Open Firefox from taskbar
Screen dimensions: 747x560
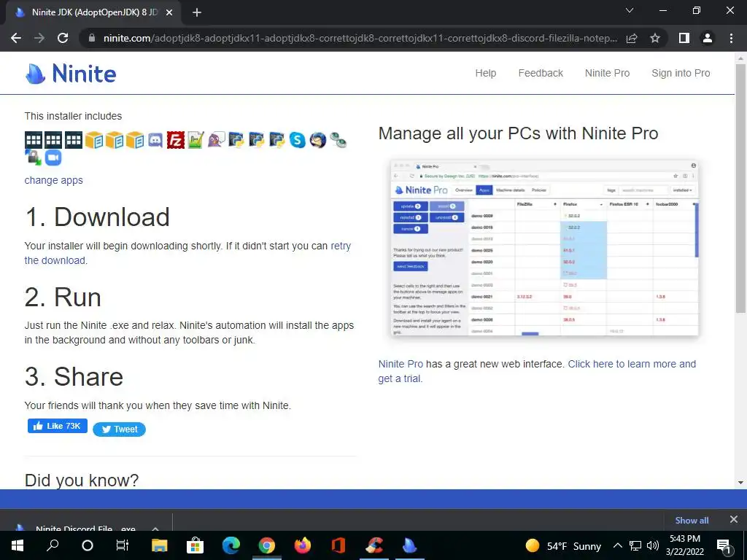click(x=303, y=545)
